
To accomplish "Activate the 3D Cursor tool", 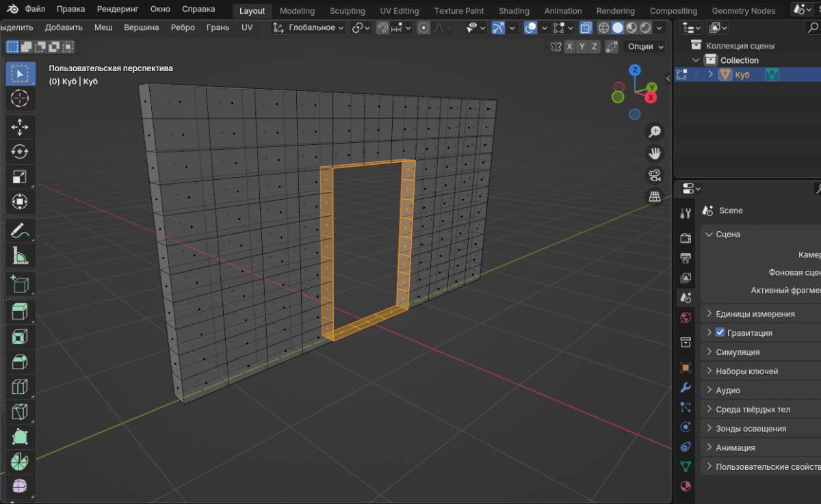I will (20, 98).
